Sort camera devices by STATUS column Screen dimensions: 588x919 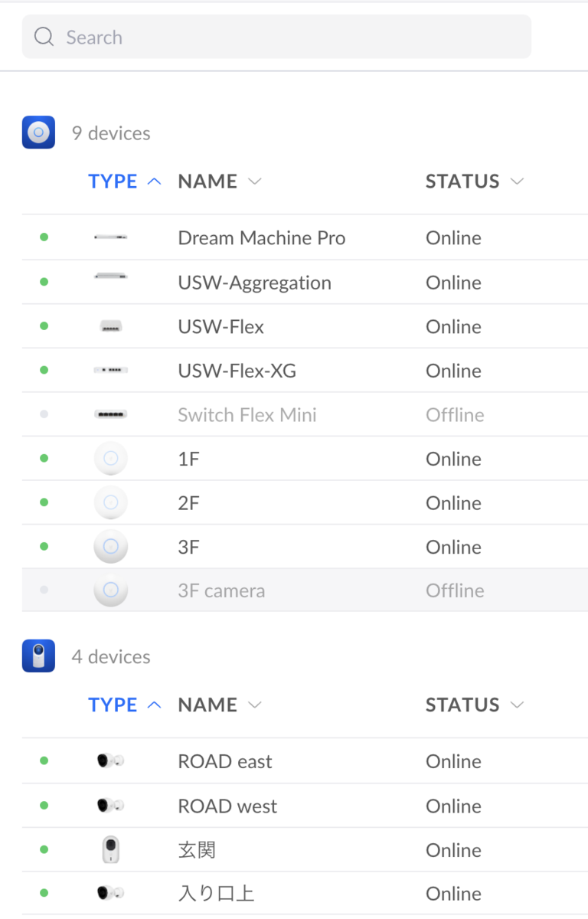click(x=475, y=705)
